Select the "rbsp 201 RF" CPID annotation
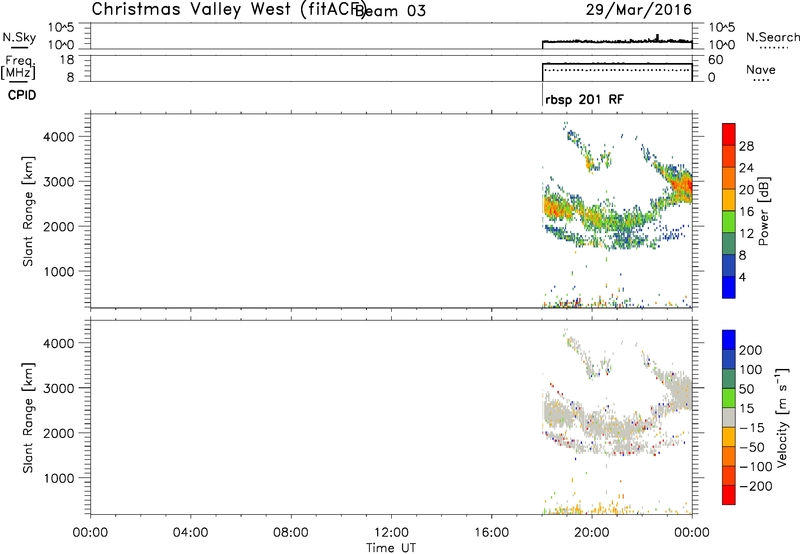800x554 pixels. tap(584, 99)
